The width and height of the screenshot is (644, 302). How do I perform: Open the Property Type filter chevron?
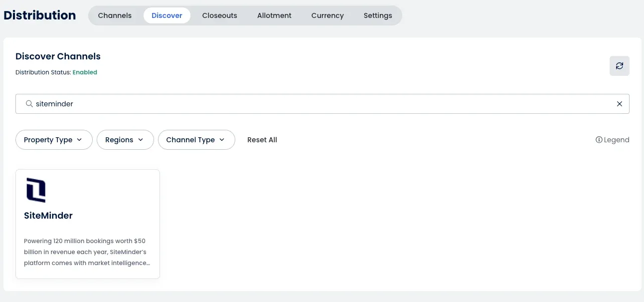[80, 140]
